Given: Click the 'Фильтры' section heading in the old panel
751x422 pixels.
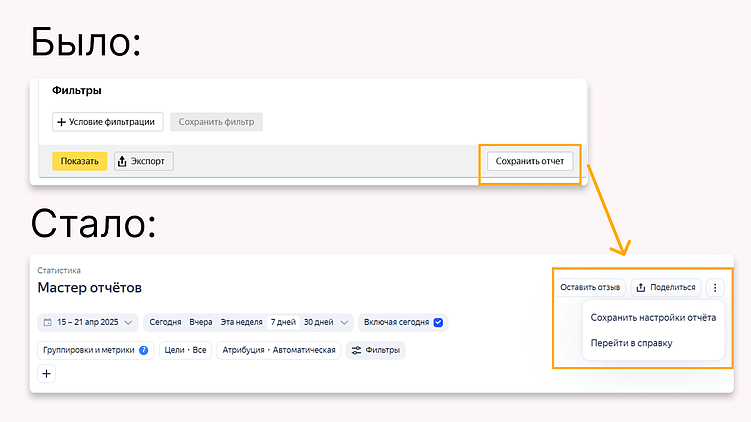Looking at the screenshot, I should pos(77,91).
